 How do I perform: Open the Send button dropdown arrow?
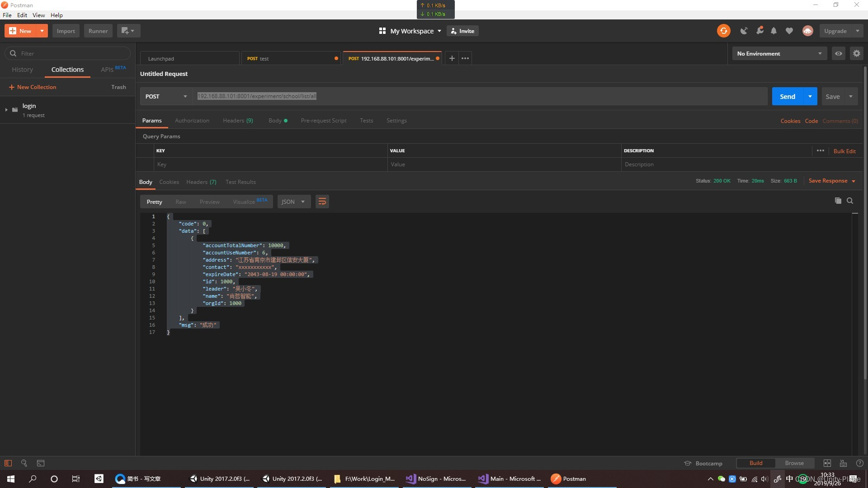810,96
